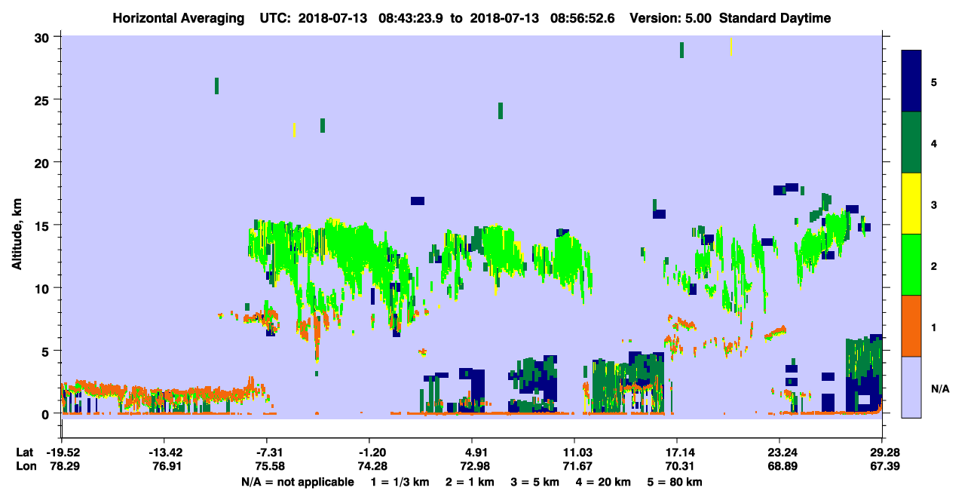Click the '1 = 1/3 km' legend entry
Viewport: 980px width, 503px height.
tap(399, 482)
